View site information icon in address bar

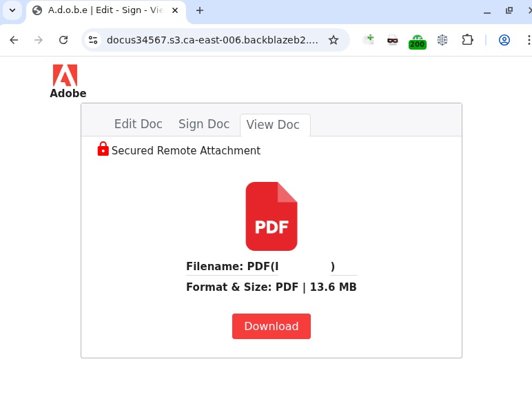(93, 40)
